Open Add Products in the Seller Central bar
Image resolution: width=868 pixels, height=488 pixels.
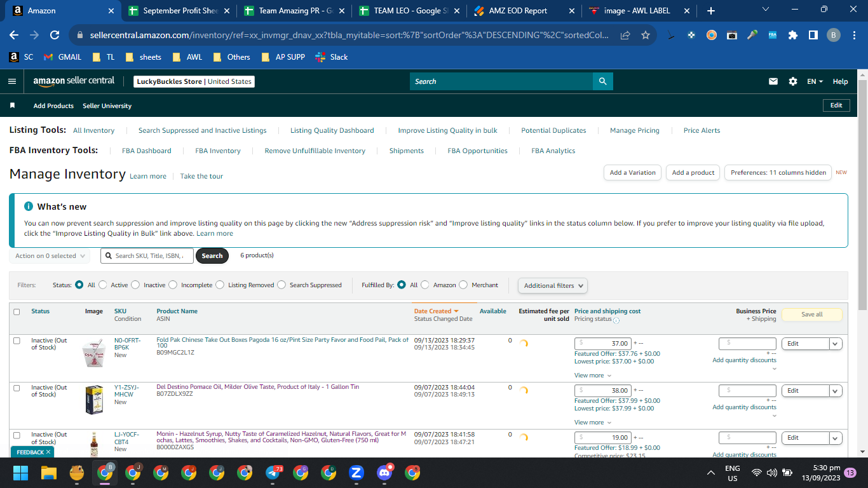pyautogui.click(x=53, y=106)
